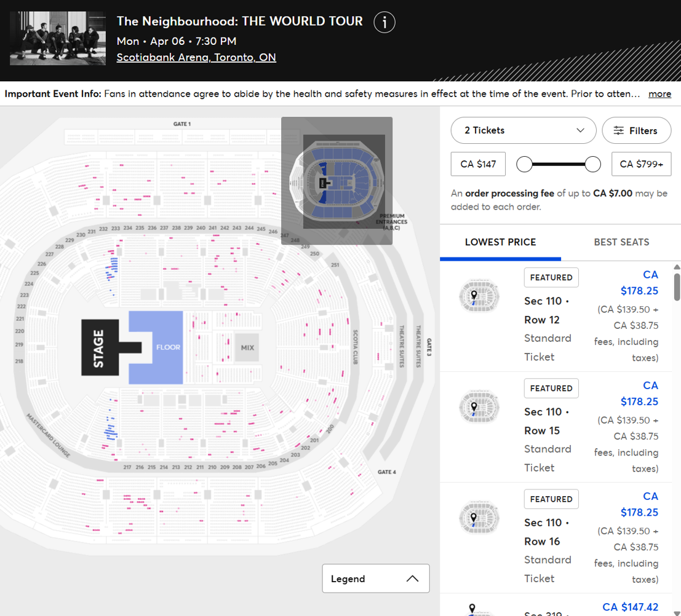Click the ticket list scrollbar thumb
The image size is (681, 616).
click(677, 286)
